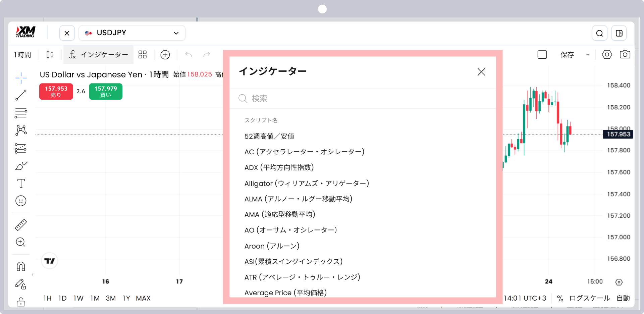Toggle the side panel layout icon

[x=619, y=33]
